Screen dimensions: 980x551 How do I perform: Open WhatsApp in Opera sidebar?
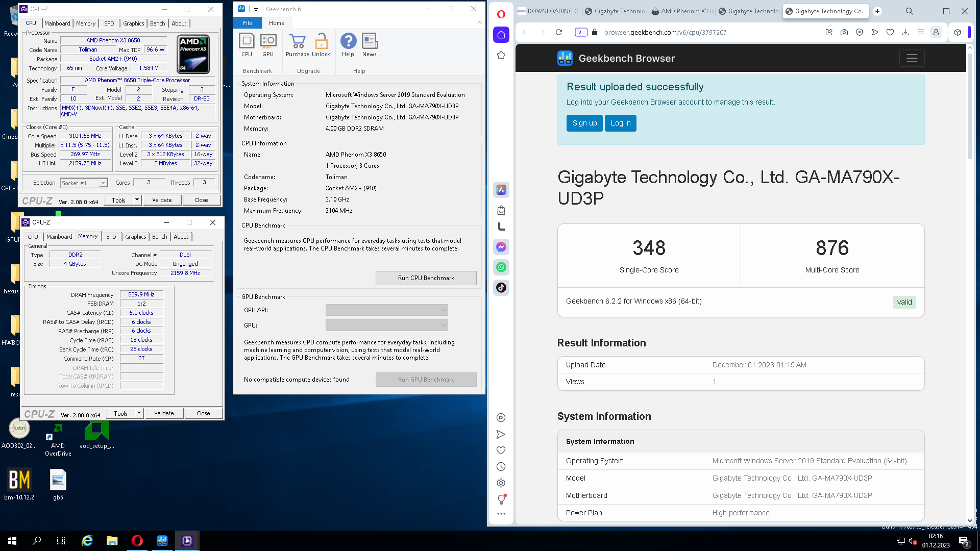pos(501,267)
